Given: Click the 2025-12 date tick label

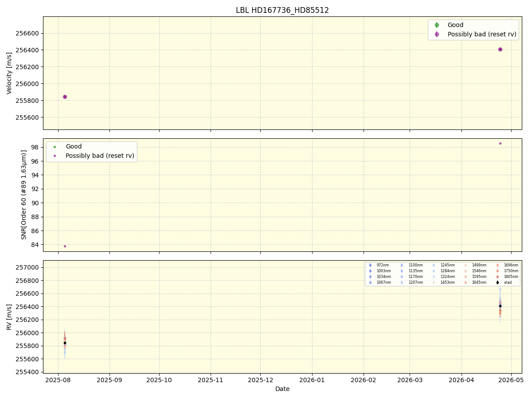Looking at the screenshot, I should [260, 380].
